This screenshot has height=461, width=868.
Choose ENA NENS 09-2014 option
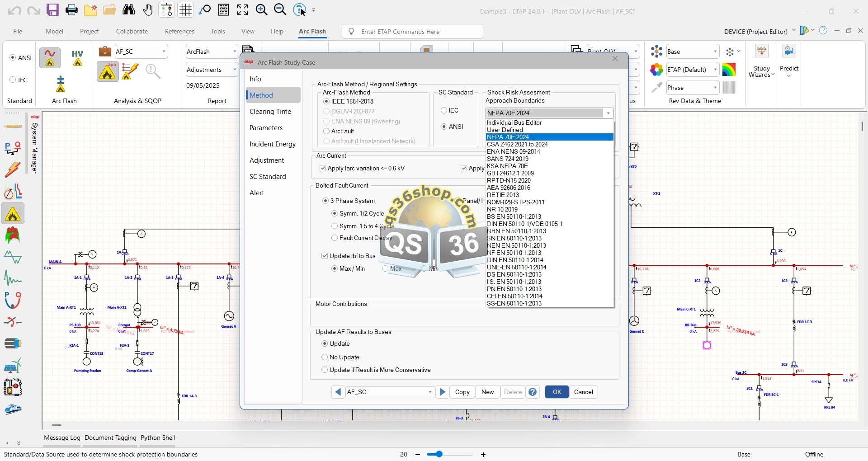point(549,152)
